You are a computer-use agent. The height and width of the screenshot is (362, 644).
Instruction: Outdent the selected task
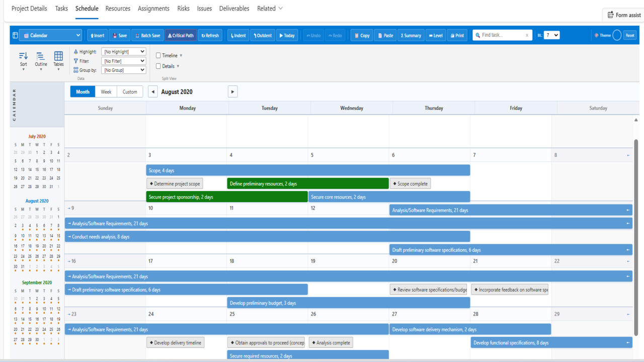pyautogui.click(x=263, y=36)
